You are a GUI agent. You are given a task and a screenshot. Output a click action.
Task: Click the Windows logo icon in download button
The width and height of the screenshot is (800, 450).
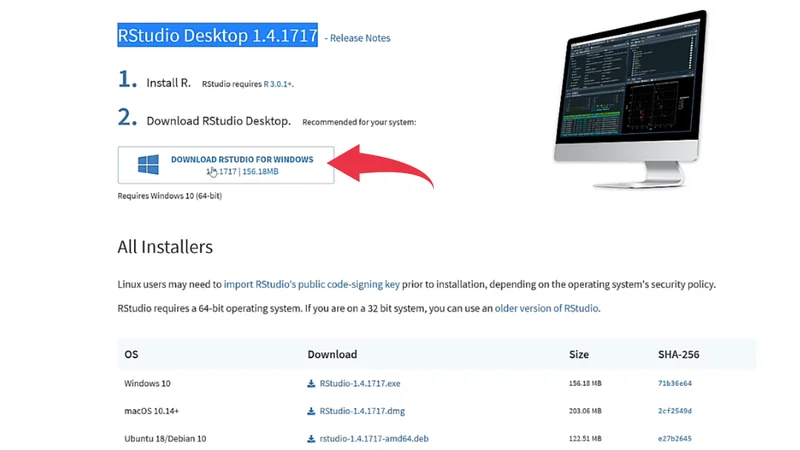(x=149, y=165)
